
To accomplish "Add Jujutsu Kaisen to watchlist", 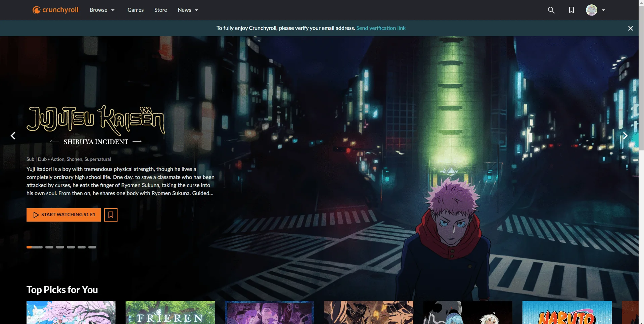I will pos(111,215).
